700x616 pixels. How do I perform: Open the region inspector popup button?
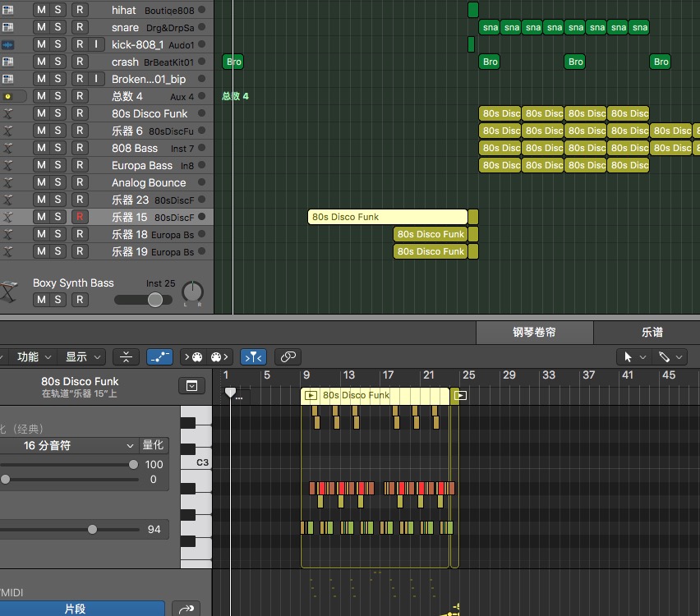click(192, 386)
